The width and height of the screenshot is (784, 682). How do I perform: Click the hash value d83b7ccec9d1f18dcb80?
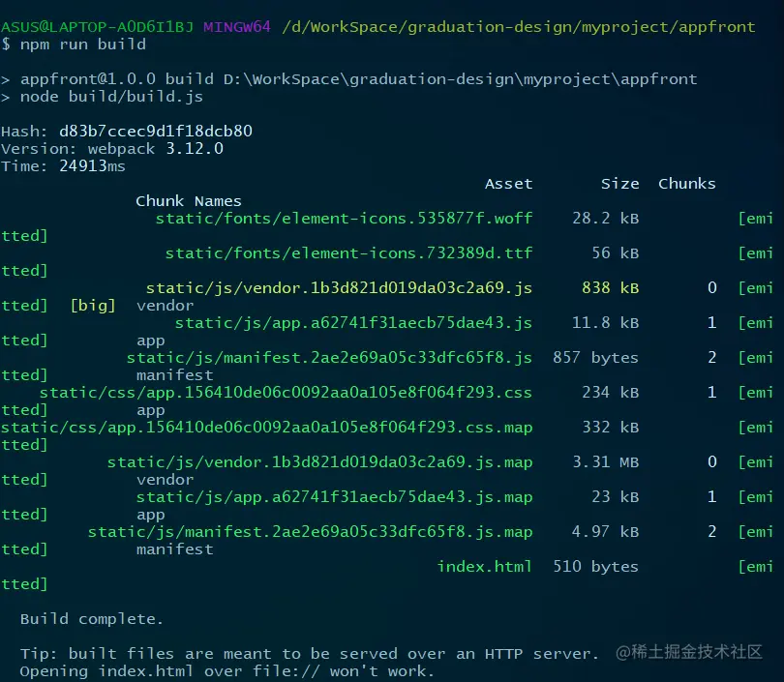click(x=156, y=132)
